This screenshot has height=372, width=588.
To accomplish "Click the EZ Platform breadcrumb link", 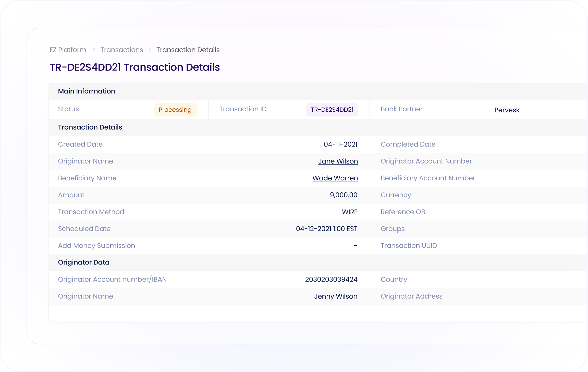I will [68, 50].
